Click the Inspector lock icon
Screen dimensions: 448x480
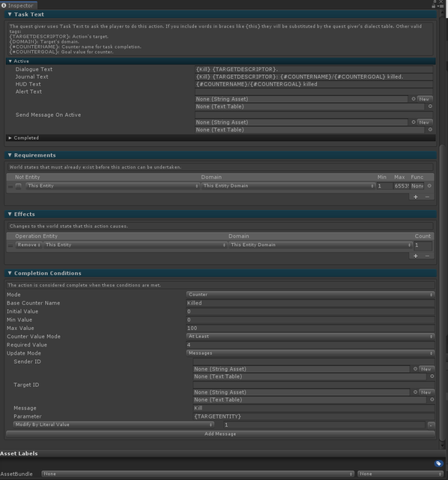[434, 5]
